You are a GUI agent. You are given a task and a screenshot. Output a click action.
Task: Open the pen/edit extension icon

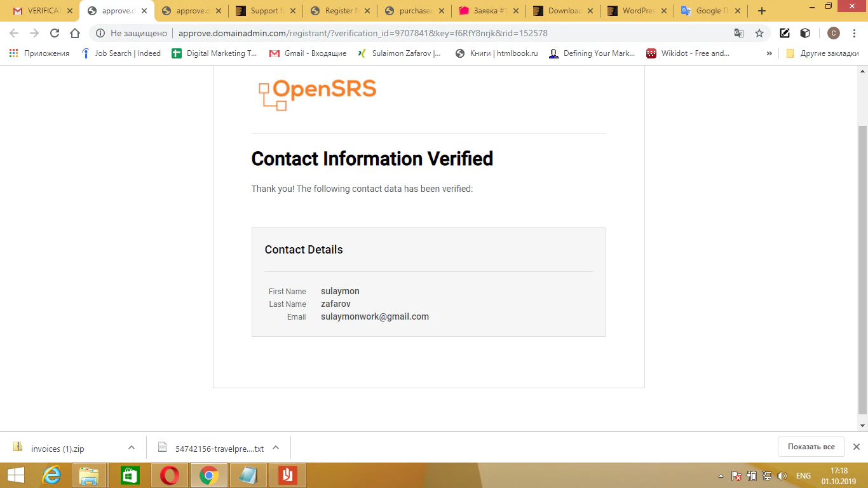click(x=785, y=33)
